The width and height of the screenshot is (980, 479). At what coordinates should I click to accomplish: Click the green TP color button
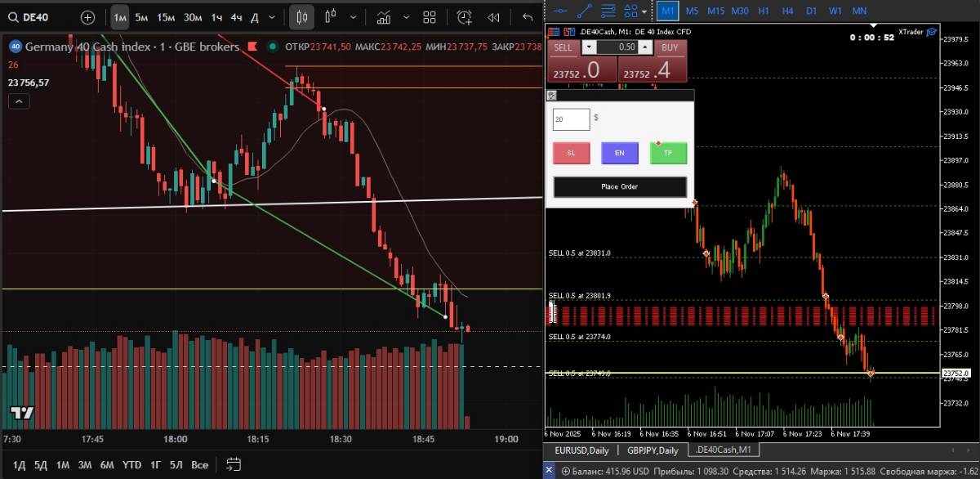[668, 153]
